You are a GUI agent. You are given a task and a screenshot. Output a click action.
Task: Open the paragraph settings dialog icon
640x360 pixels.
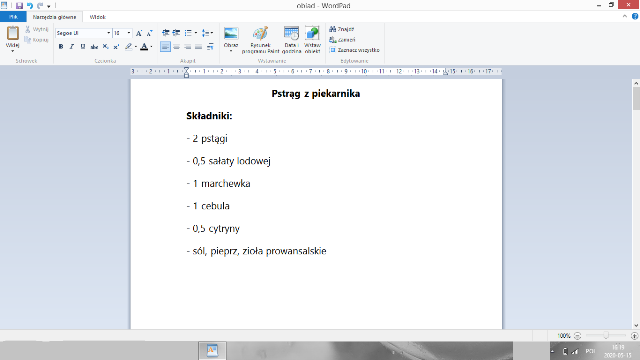pos(210,47)
